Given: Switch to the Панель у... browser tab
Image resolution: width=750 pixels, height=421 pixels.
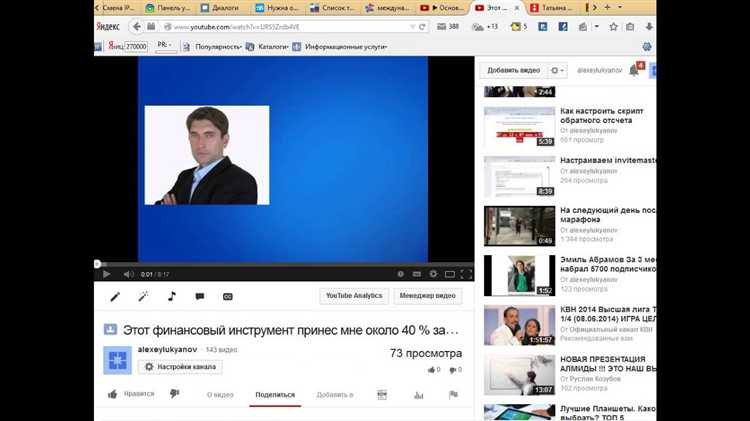Looking at the screenshot, I should (x=168, y=8).
